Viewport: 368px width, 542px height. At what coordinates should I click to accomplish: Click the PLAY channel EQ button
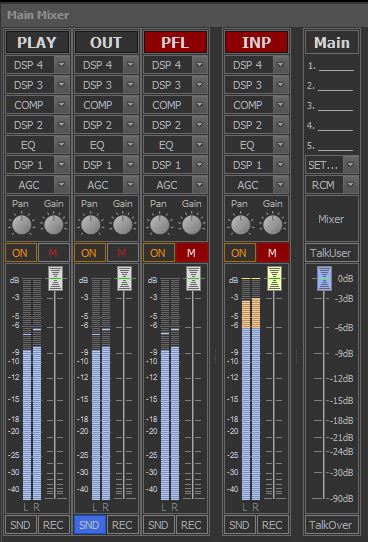click(29, 145)
